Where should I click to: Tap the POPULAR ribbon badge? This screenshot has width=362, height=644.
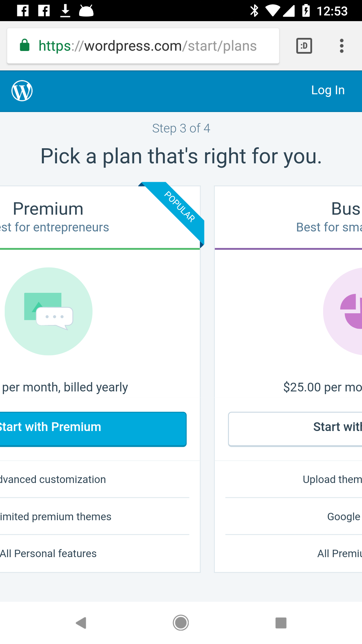click(180, 207)
